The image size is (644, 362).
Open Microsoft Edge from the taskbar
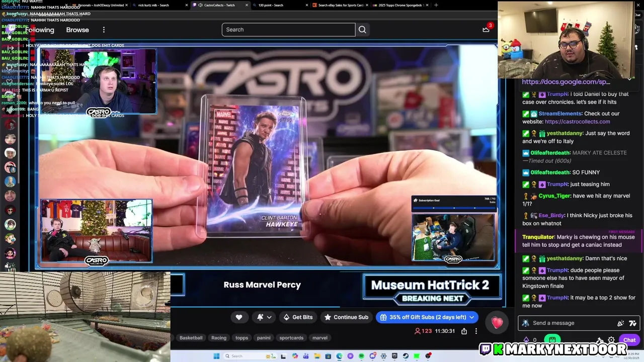(x=339, y=356)
